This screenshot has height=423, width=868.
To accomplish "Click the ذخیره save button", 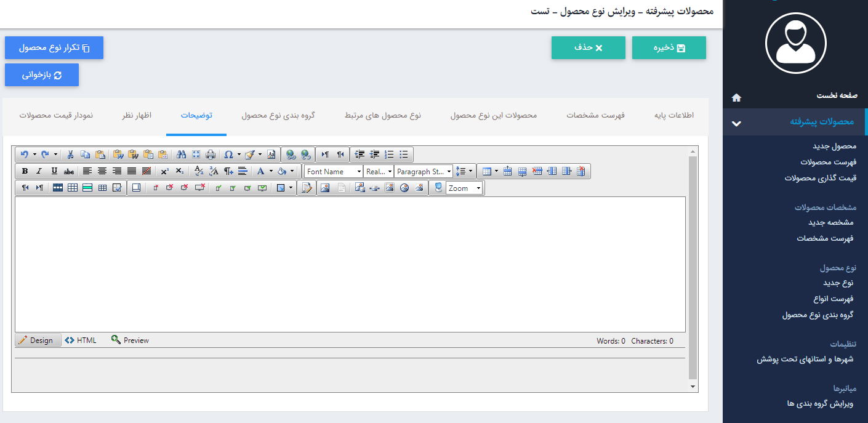I will click(x=669, y=48).
